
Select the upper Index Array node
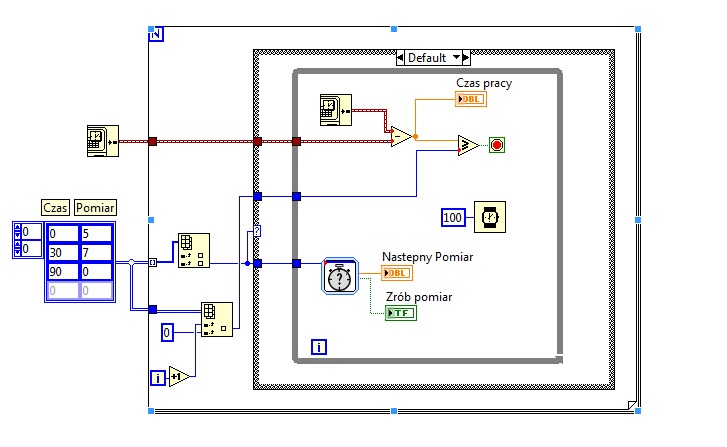194,250
